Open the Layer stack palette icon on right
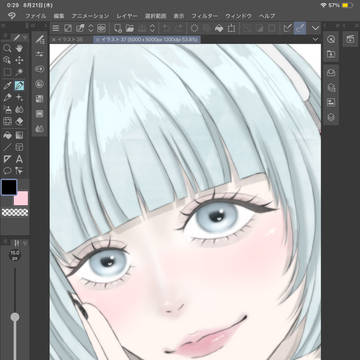 (331, 117)
